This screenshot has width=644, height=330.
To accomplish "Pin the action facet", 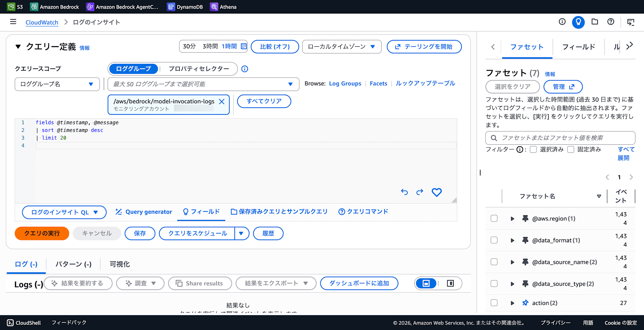I will tap(525, 303).
